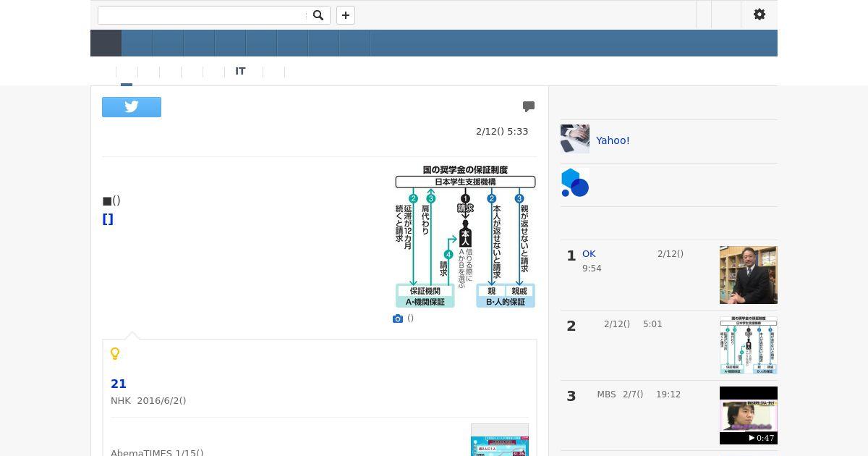Open settings via the gear icon
The height and width of the screenshot is (456, 868).
pos(759,14)
